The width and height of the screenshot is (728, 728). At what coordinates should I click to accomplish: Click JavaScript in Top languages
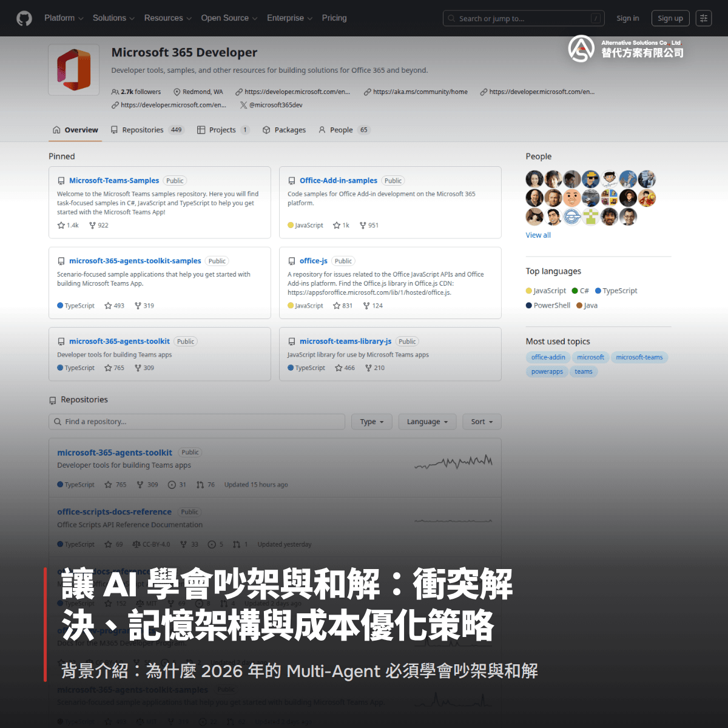(546, 291)
